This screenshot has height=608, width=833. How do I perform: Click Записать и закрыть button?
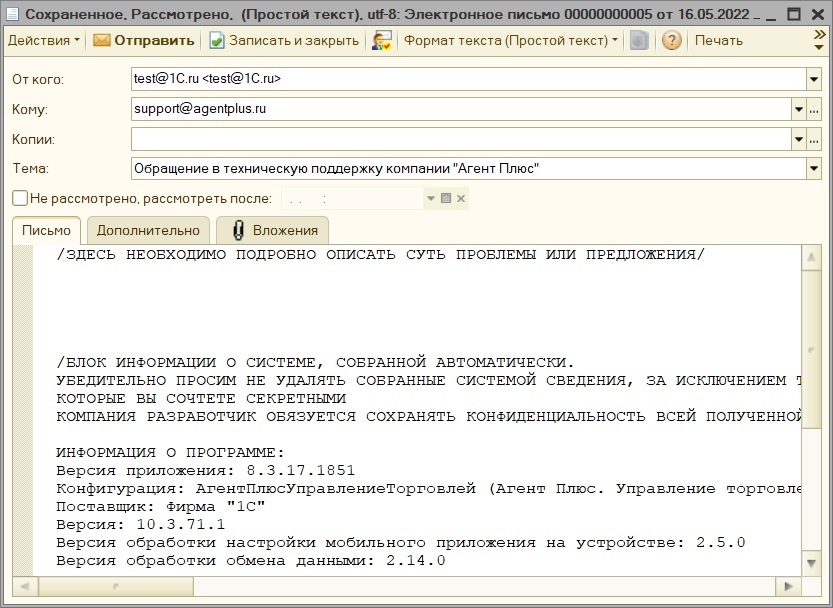(x=284, y=40)
